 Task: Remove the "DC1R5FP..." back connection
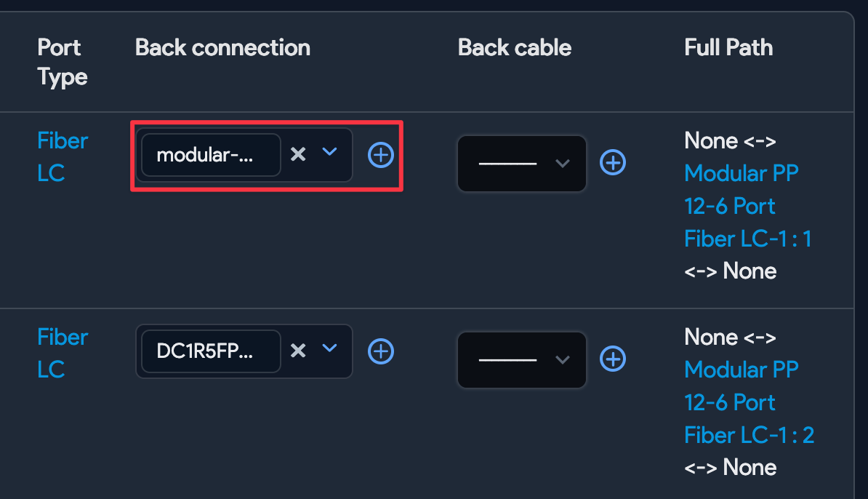pos(298,351)
